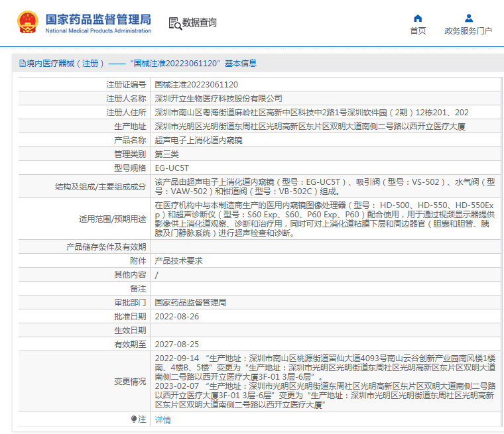This screenshot has height=434, width=504.
Task: Click the 其他内容 row label
Action: [130, 275]
